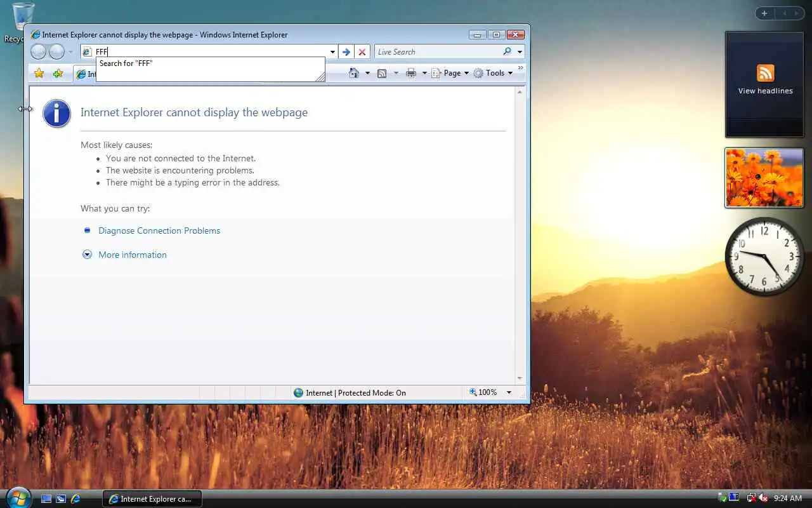Click the Windows Start orb
The width and height of the screenshot is (812, 508).
coord(17,497)
